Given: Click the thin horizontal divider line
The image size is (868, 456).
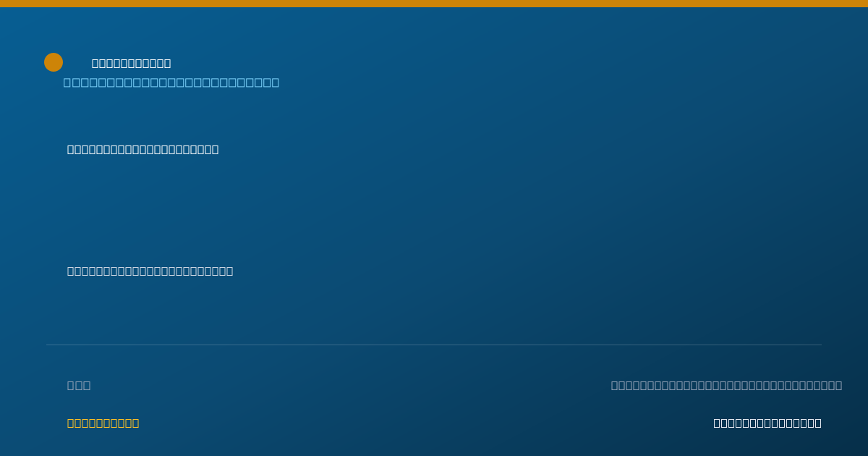Looking at the screenshot, I should 434,345.
